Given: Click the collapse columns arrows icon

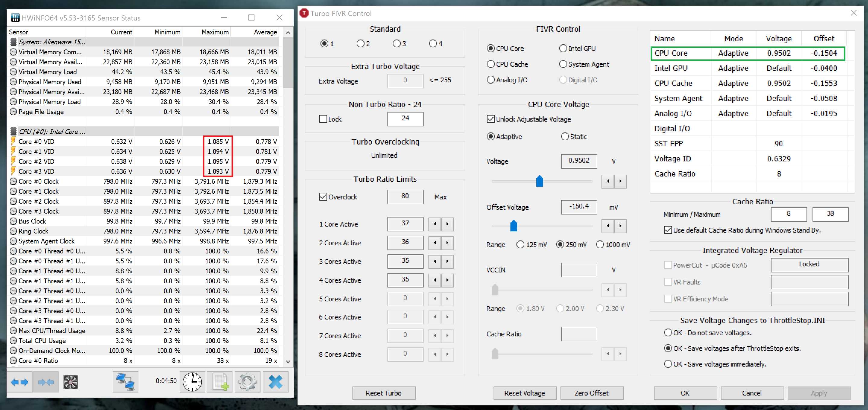Looking at the screenshot, I should [46, 382].
